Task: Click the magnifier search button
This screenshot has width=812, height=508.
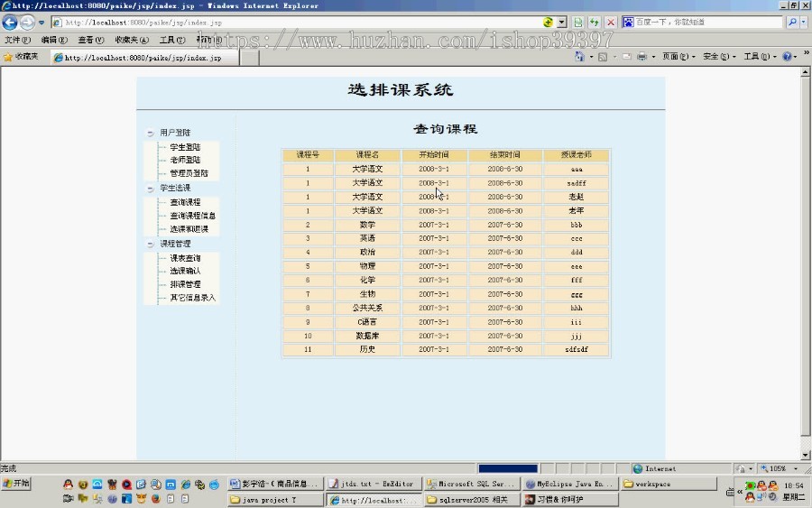Action: 792,22
